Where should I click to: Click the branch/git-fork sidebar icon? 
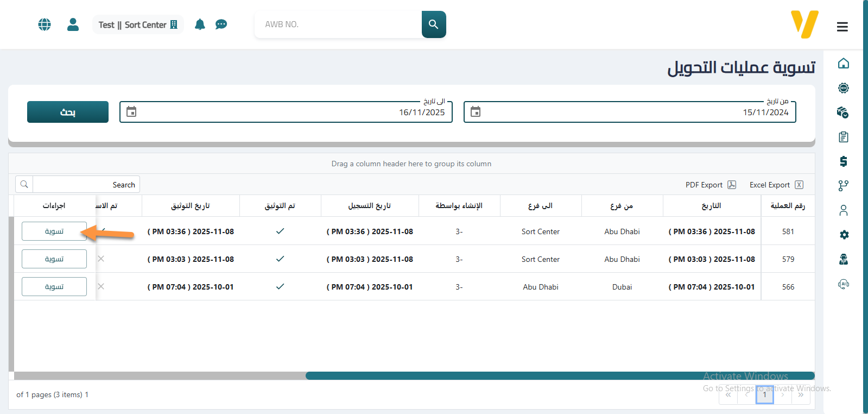pos(843,186)
